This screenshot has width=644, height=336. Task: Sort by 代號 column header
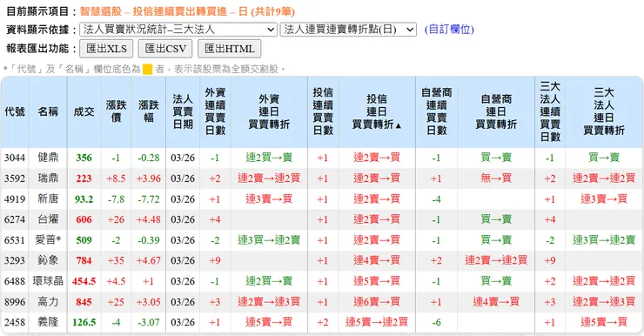15,111
